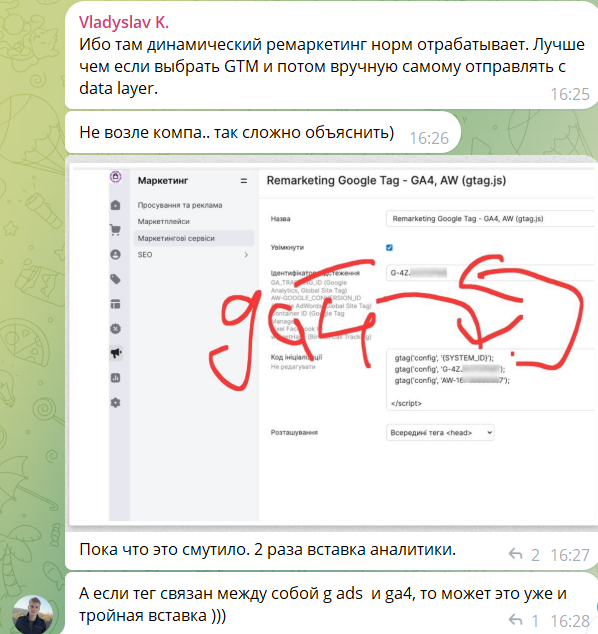
Task: Click the Код ініціалізації label
Action: tap(296, 357)
